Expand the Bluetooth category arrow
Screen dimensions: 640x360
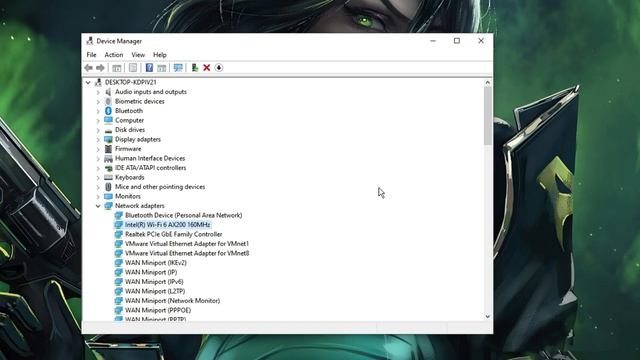coord(98,111)
